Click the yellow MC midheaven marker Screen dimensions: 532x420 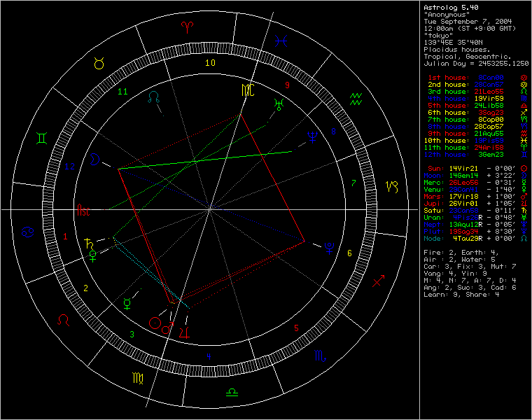pos(248,90)
